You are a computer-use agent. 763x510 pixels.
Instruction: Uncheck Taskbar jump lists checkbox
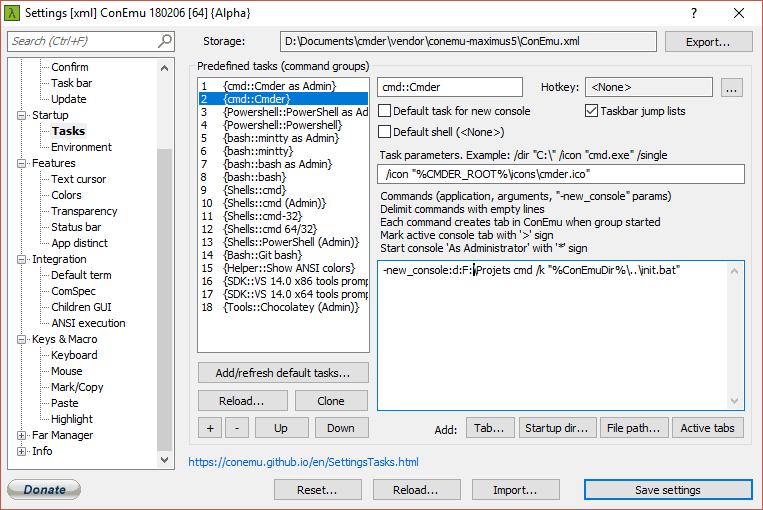(x=591, y=111)
